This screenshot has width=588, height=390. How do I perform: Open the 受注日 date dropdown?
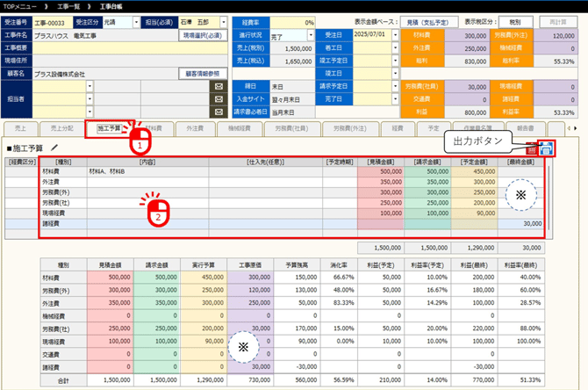[395, 38]
